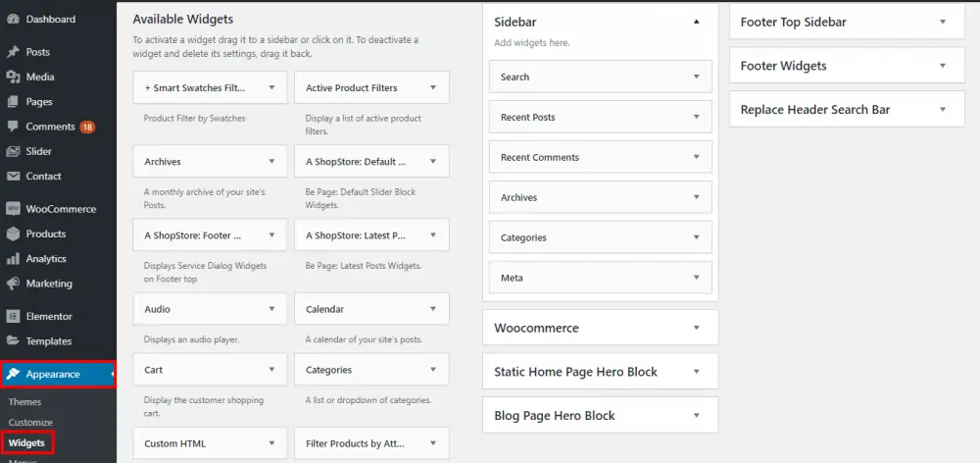Open the Widgets submenu link
Image resolution: width=980 pixels, height=463 pixels.
click(x=26, y=443)
